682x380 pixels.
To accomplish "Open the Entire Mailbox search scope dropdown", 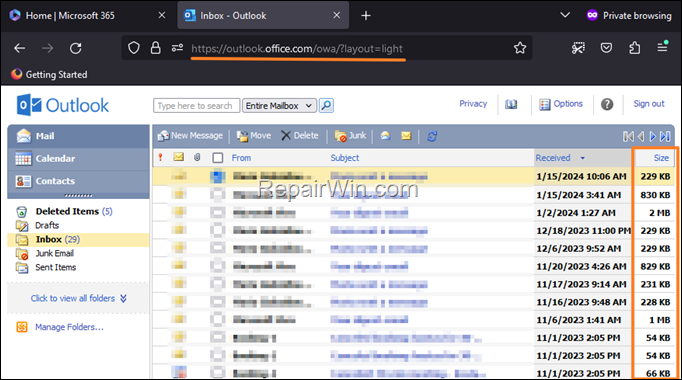I will [x=279, y=106].
